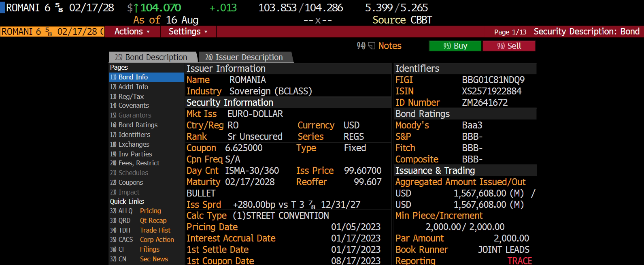Click the Series value REGS
Image resolution: width=644 pixels, height=265 pixels.
pyautogui.click(x=354, y=137)
